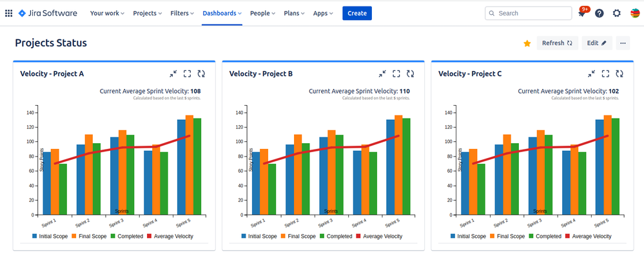Click the Edit dashboard button

597,43
